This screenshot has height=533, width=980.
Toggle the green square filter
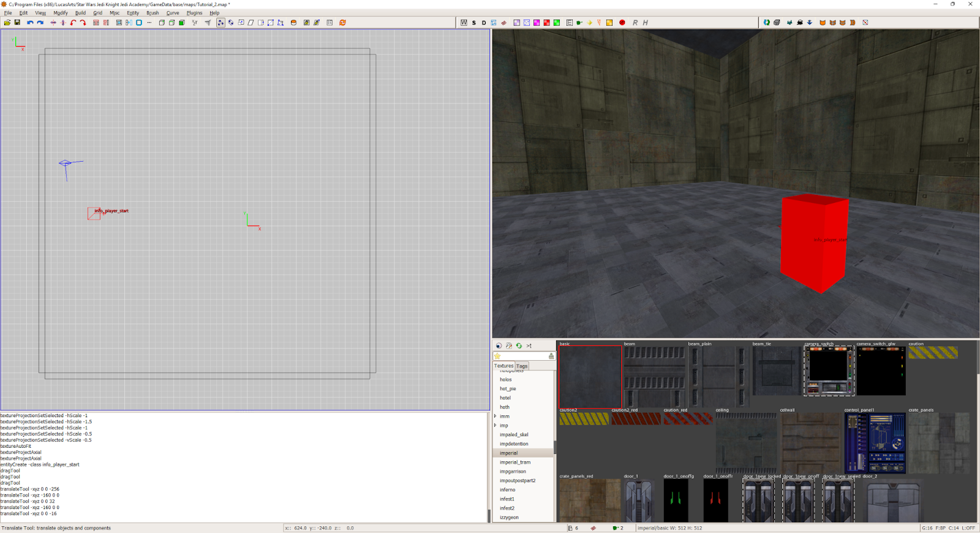[557, 23]
